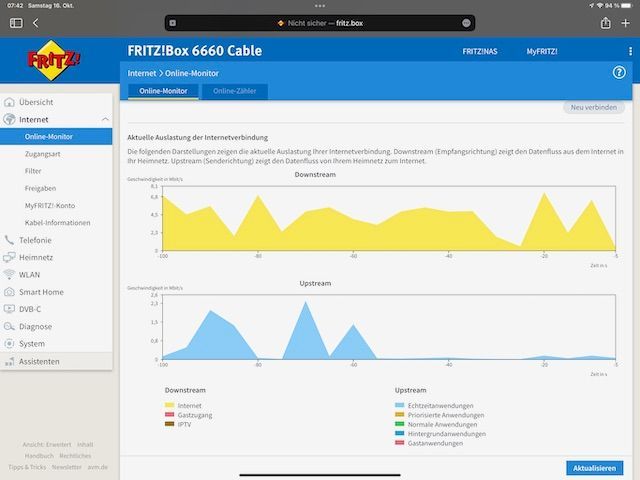Viewport: 640px width, 480px height.
Task: Open Freigaben in the sidebar
Action: click(40, 188)
